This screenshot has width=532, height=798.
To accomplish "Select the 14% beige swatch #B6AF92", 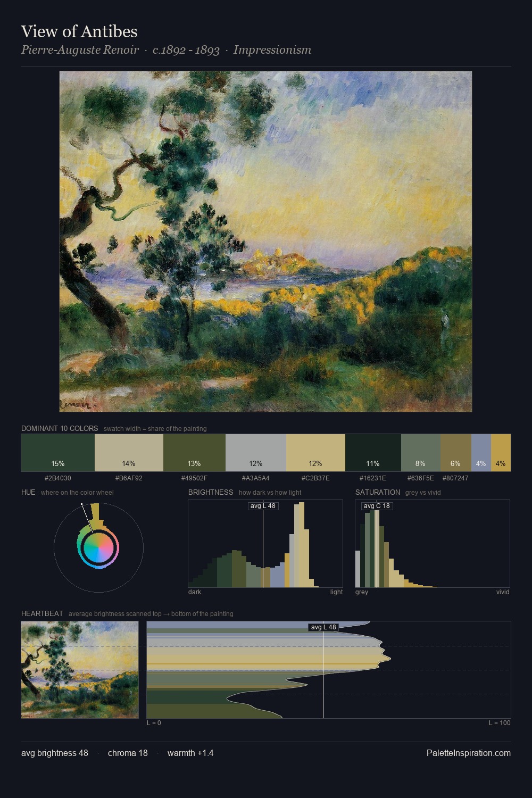I will [129, 453].
